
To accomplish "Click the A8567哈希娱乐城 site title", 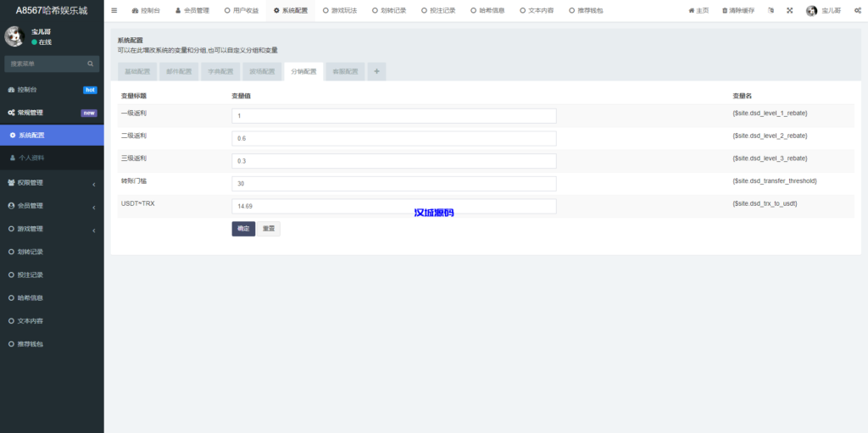I will [x=52, y=10].
